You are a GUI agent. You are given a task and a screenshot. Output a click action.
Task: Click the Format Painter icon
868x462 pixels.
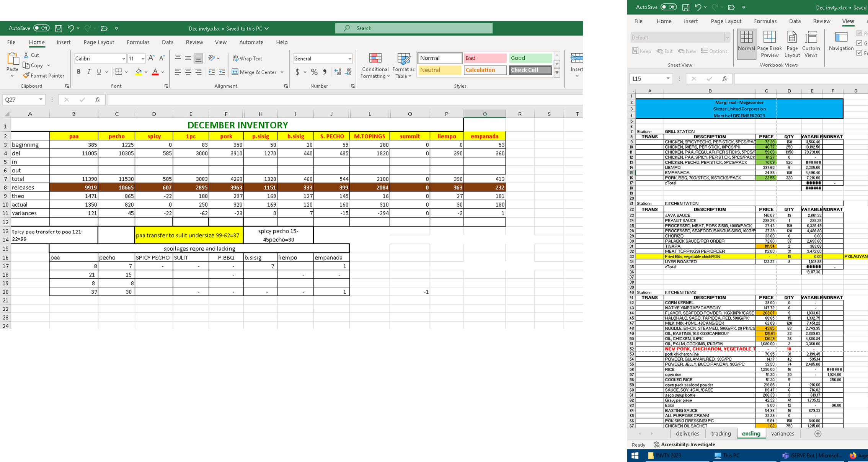click(26, 75)
